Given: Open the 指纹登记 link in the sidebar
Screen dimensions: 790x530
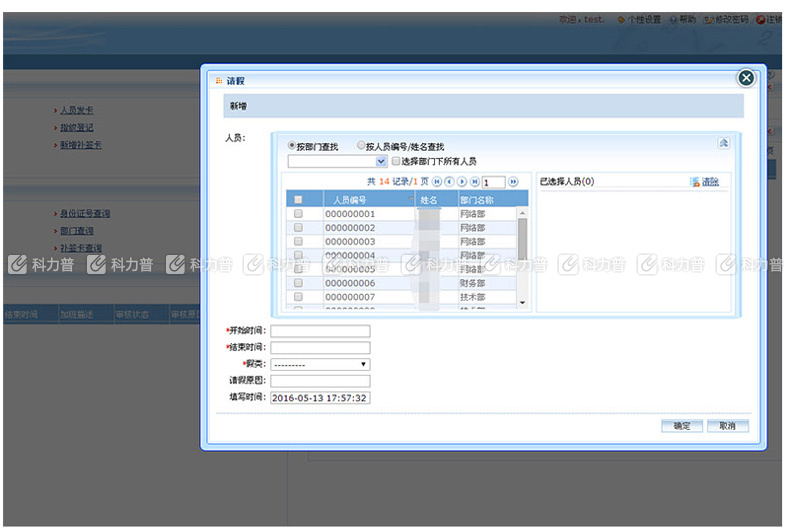Looking at the screenshot, I should click(77, 127).
